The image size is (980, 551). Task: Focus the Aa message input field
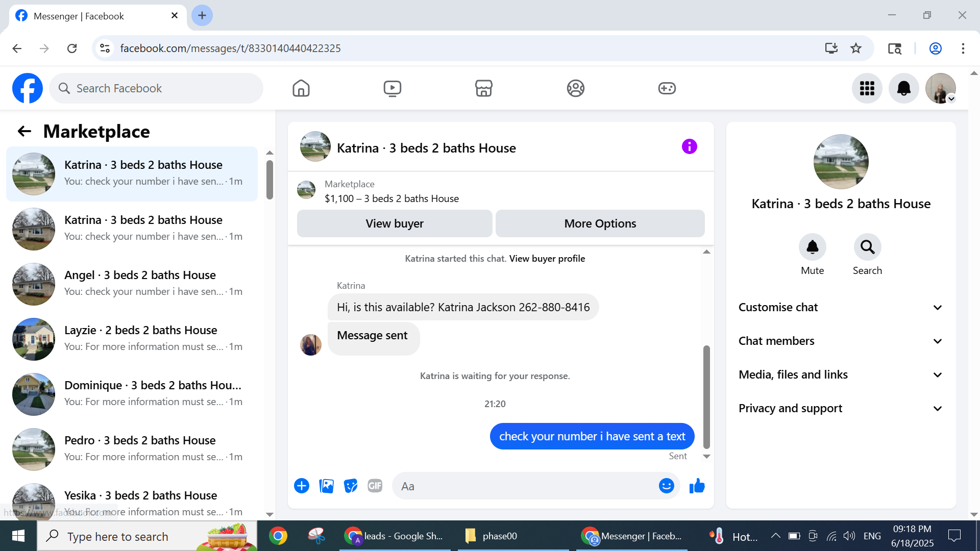pyautogui.click(x=526, y=486)
